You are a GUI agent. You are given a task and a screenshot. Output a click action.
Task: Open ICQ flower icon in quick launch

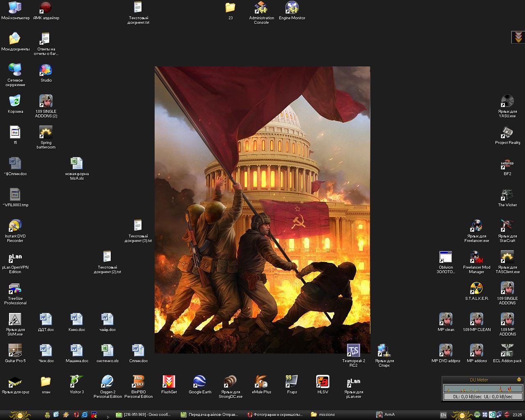click(48, 415)
